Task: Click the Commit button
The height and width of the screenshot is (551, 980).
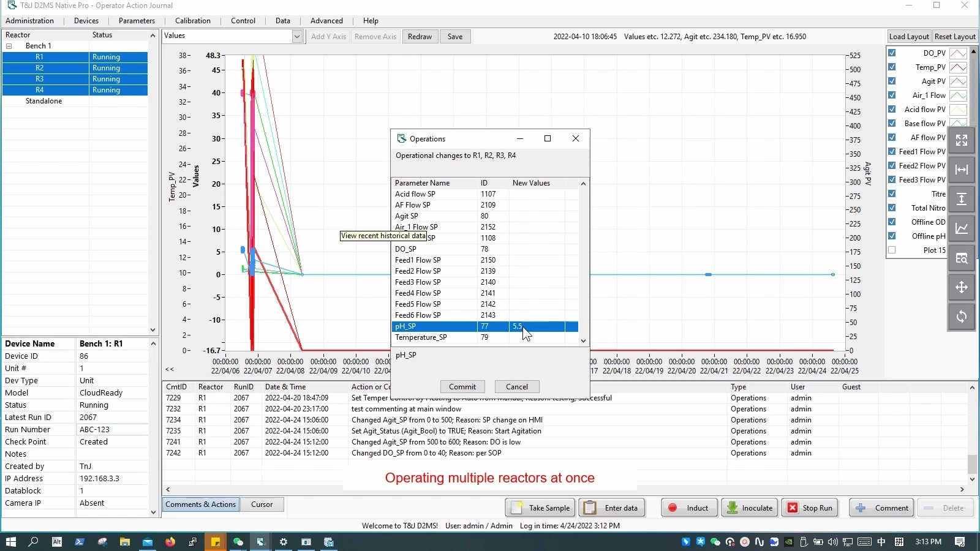Action: click(x=462, y=387)
